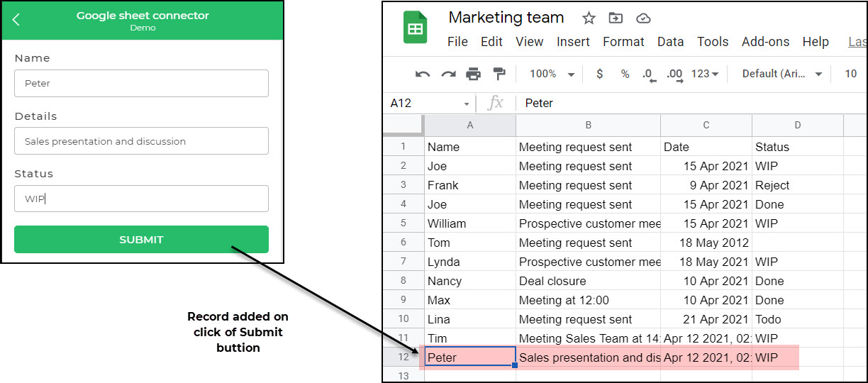The width and height of the screenshot is (868, 383).
Task: Go back using the arrow in the green header
Action: pyautogui.click(x=16, y=20)
